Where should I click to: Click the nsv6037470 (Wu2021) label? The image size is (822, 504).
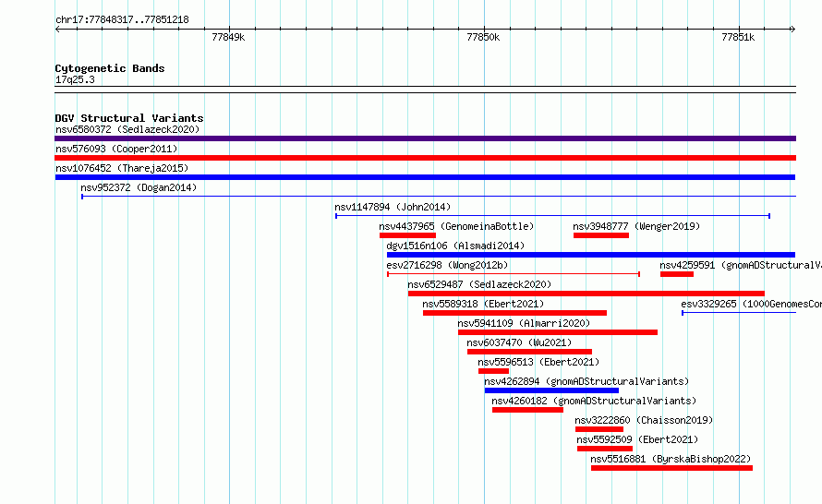pyautogui.click(x=519, y=342)
